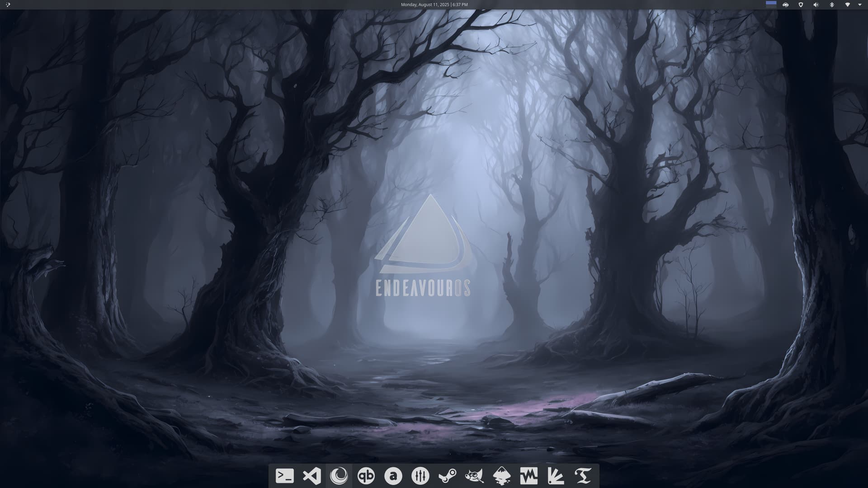
Task: Open the terminal from the dock
Action: click(x=285, y=476)
